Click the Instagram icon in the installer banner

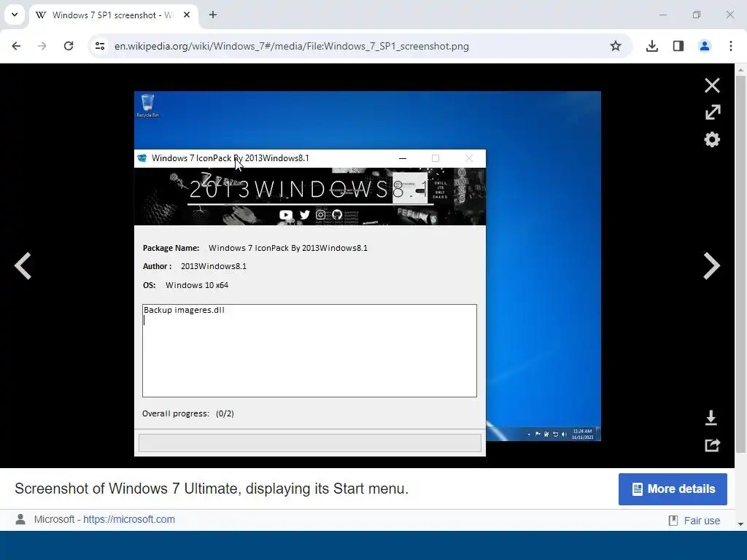(x=321, y=215)
